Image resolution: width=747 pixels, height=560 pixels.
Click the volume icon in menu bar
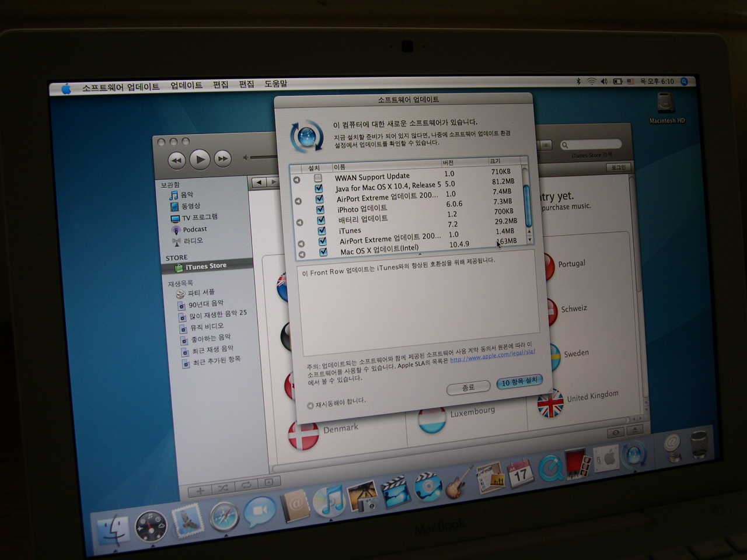point(604,82)
